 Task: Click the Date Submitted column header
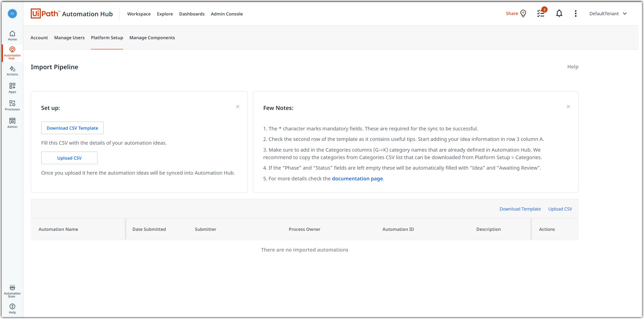149,229
